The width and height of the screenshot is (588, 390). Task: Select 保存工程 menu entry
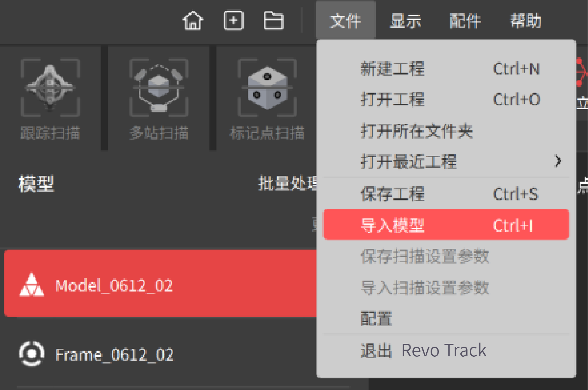[x=446, y=194]
